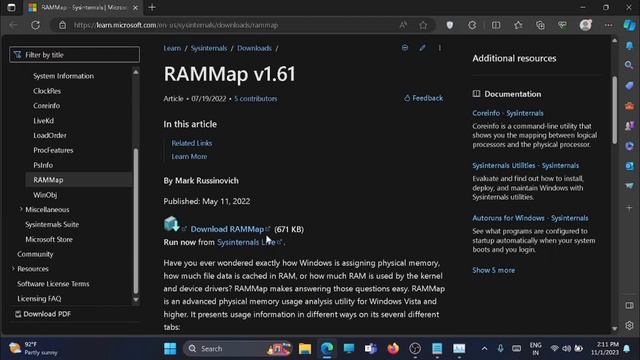Focus the Filter by title field
The width and height of the screenshot is (640, 360).
point(74,55)
